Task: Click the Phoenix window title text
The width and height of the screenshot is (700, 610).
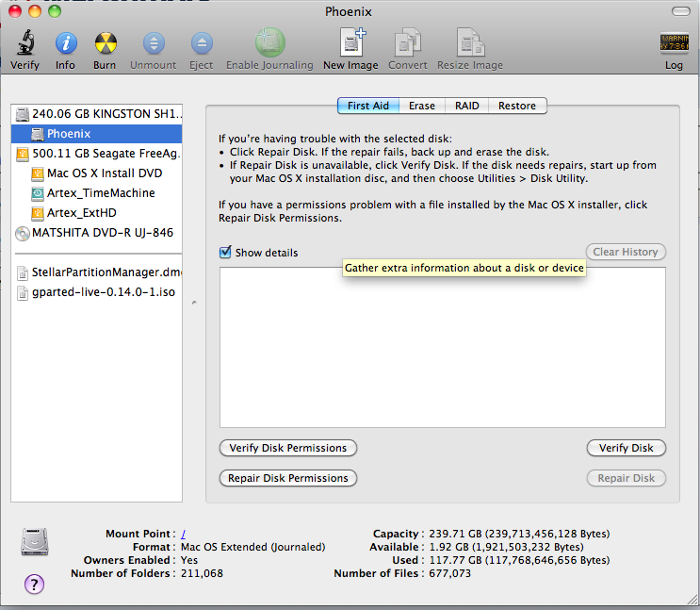Action: (349, 11)
